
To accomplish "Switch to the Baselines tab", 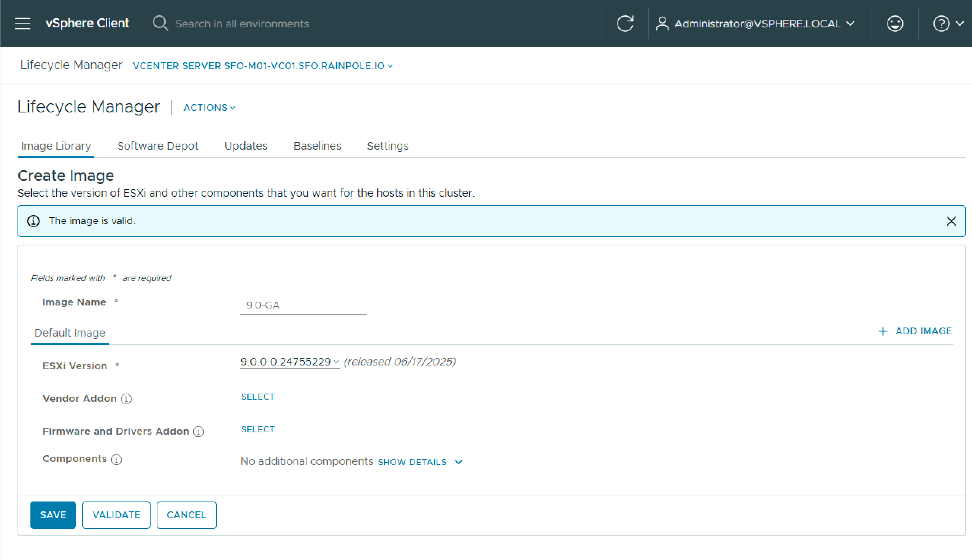I will 317,146.
